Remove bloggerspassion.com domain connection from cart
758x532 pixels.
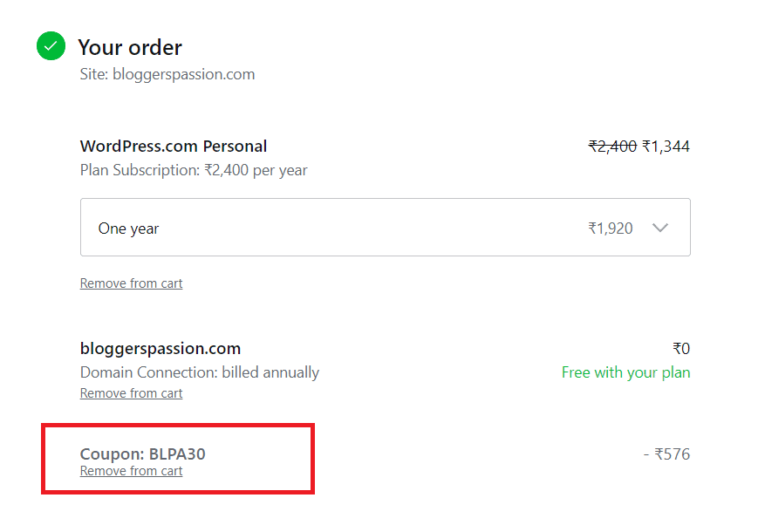point(131,392)
